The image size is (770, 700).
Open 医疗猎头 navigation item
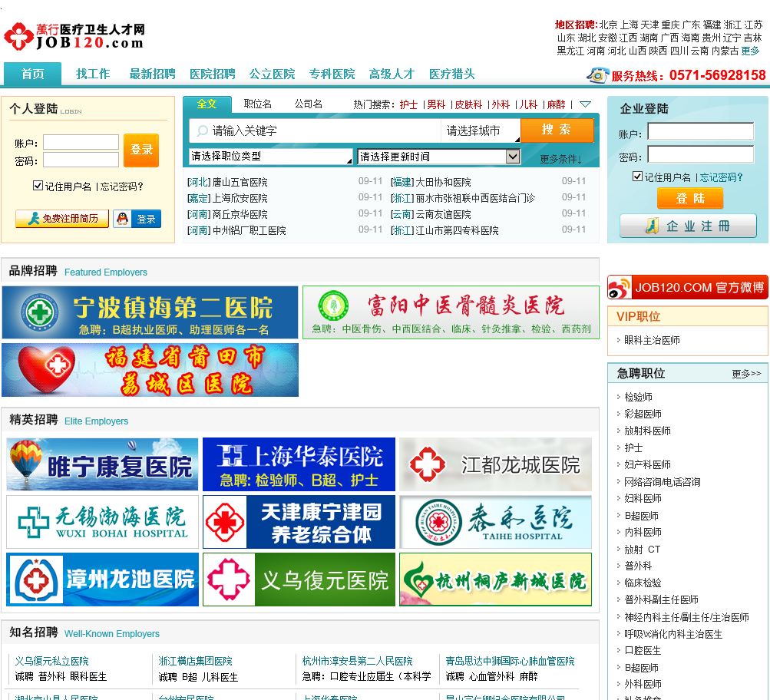tap(451, 74)
